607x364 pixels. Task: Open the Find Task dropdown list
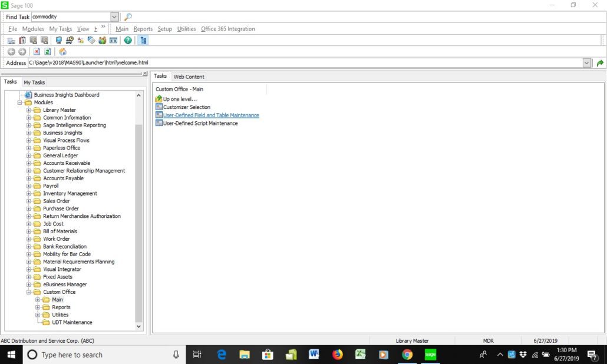coord(114,17)
